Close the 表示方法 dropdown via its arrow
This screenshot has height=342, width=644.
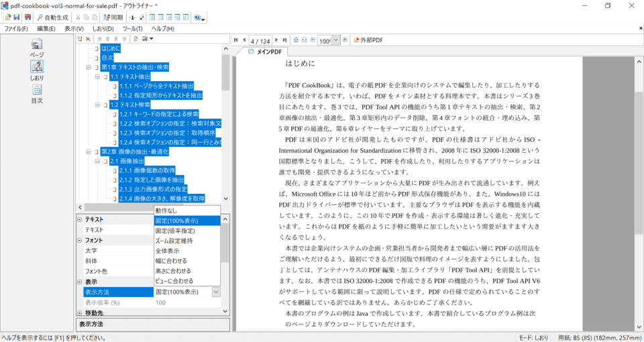pos(216,292)
